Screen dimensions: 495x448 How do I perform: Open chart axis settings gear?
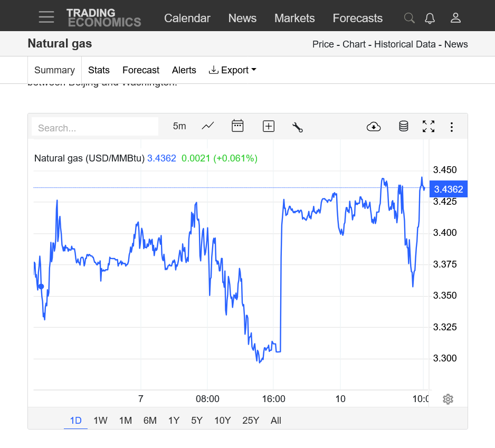click(448, 399)
